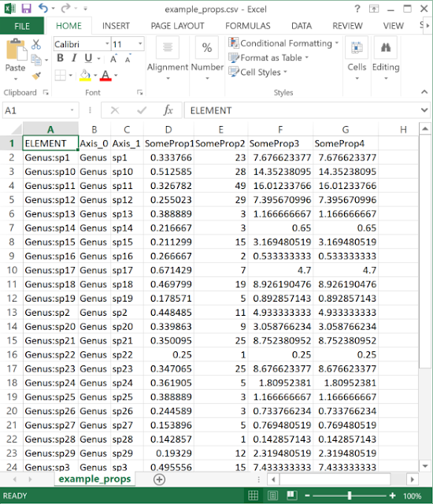Apply red font color

[105, 76]
